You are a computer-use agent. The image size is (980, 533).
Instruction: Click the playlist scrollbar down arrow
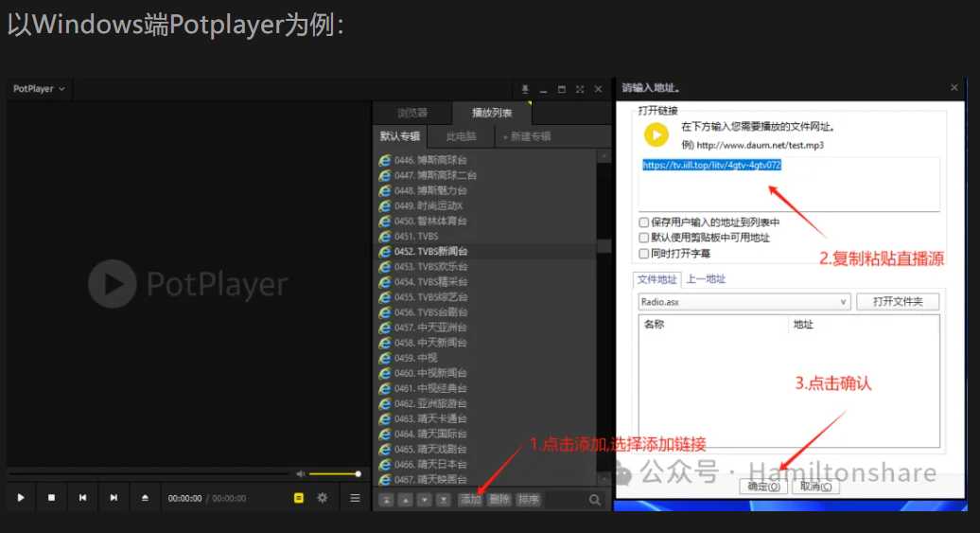click(x=604, y=479)
